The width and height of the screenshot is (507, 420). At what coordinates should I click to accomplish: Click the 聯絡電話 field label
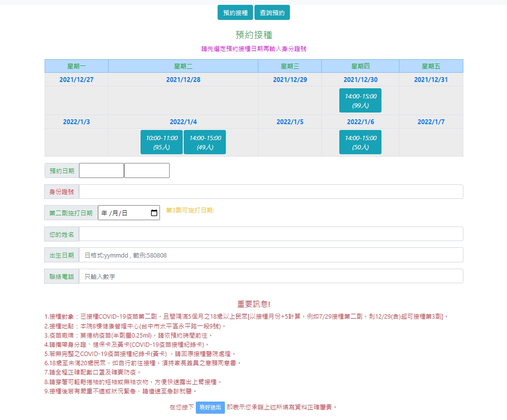[62, 276]
